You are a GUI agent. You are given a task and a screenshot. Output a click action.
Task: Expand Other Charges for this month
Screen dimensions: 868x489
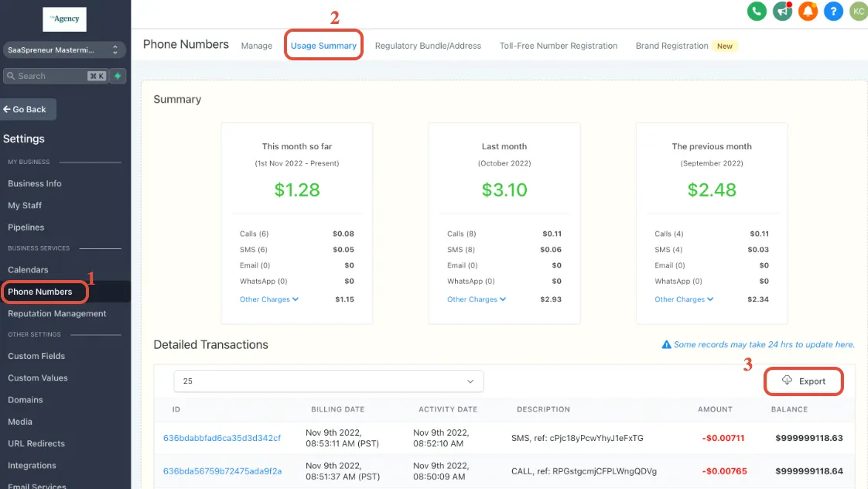(x=269, y=299)
